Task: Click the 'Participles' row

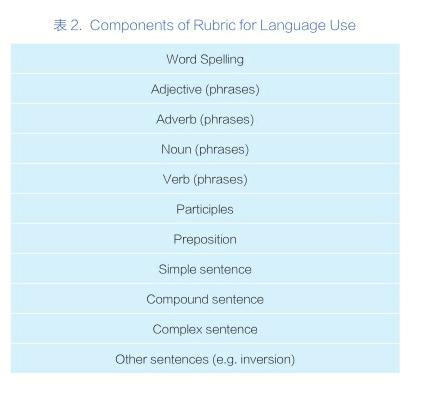Action: [205, 209]
